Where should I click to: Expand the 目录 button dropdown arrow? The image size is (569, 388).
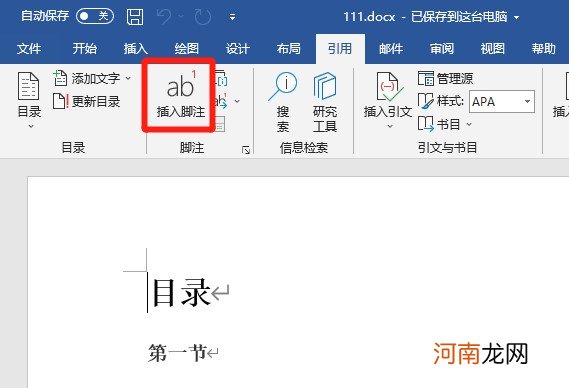31,126
